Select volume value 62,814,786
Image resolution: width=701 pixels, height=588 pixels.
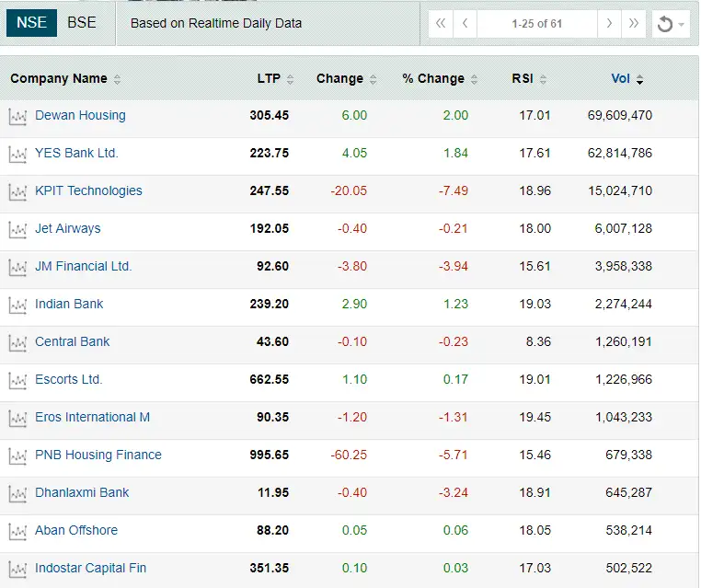pyautogui.click(x=620, y=153)
